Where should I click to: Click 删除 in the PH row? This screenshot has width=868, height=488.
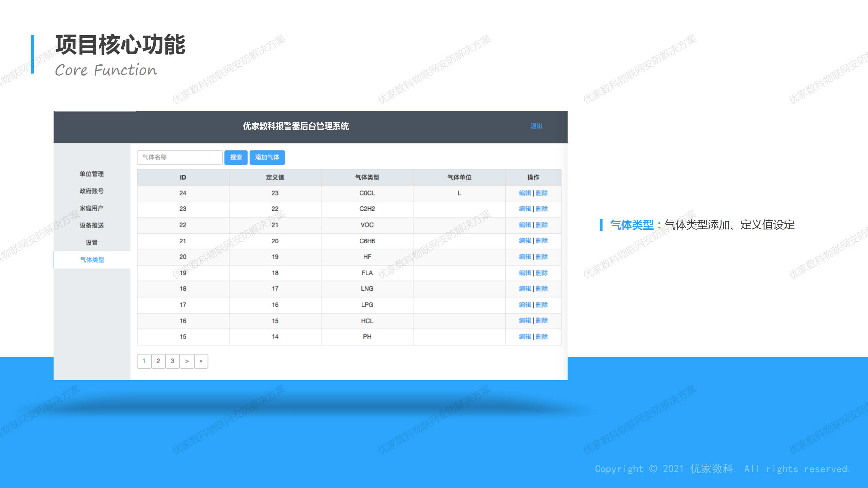pyautogui.click(x=542, y=337)
